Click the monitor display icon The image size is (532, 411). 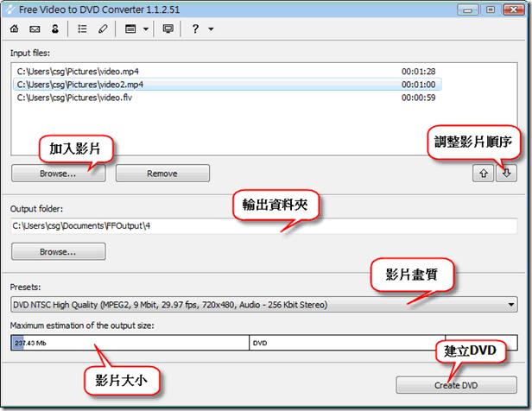tap(168, 28)
